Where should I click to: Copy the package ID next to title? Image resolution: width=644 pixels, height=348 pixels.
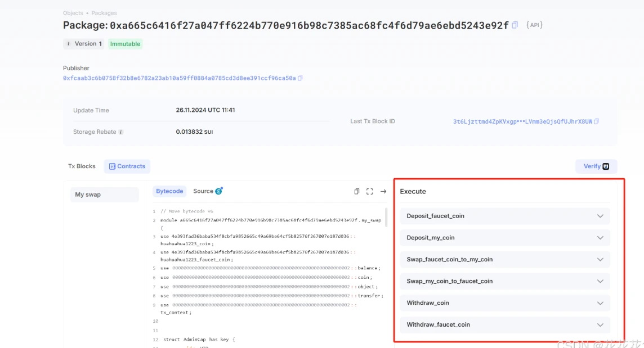pos(515,25)
